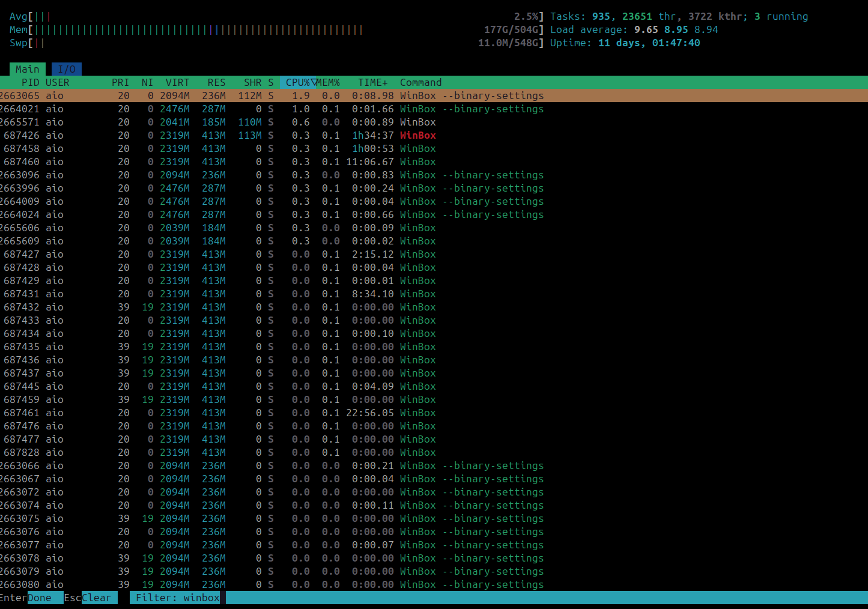Switch to the Main tab
This screenshot has width=868, height=609.
27,69
